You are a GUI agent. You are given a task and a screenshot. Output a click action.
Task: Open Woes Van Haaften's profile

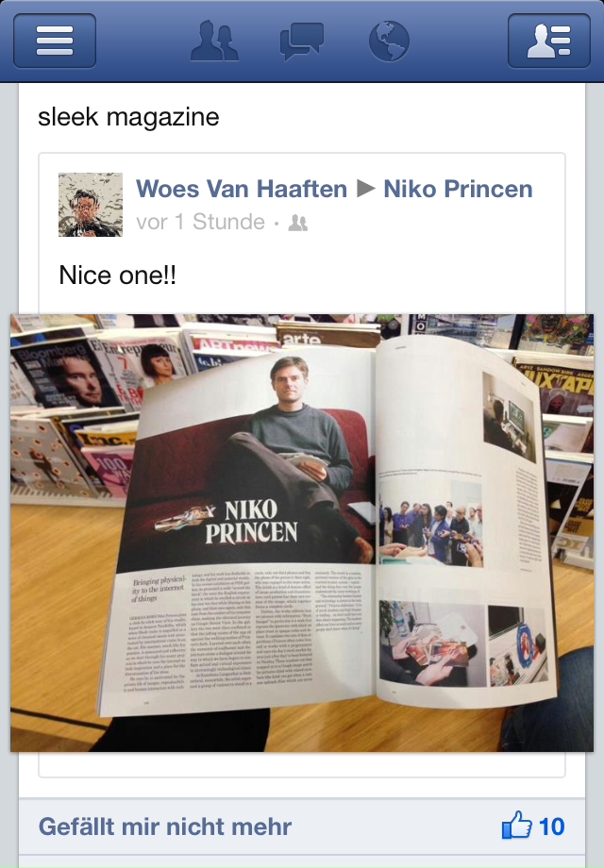point(242,189)
